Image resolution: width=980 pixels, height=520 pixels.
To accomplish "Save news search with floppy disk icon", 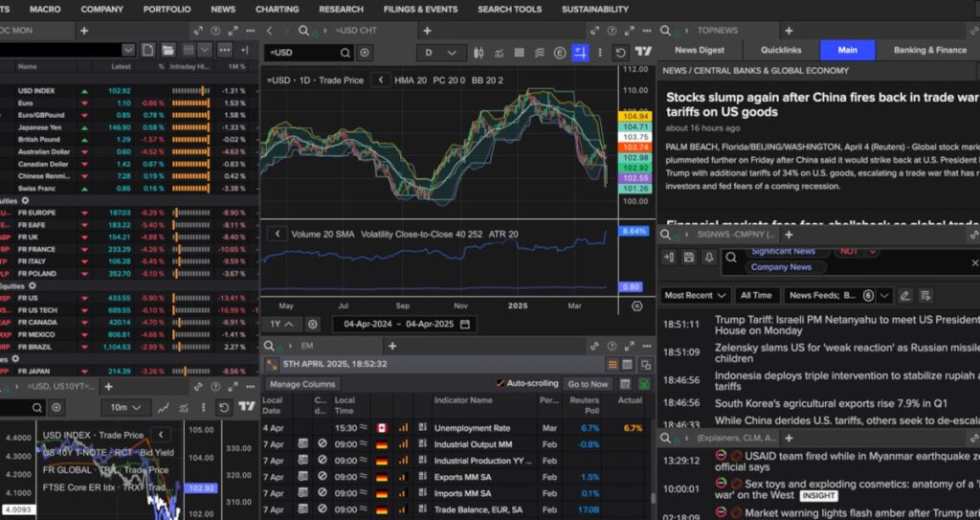I will [689, 258].
